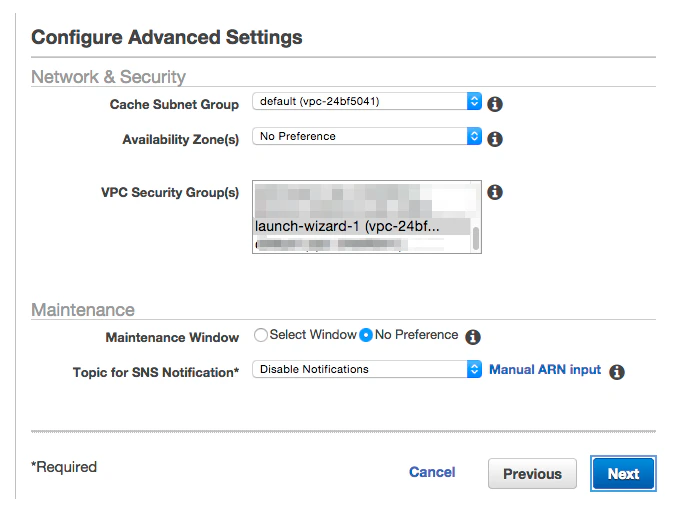Click info icon beside Cache Subnet Group
Screen dimensions: 675x523
tap(495, 104)
